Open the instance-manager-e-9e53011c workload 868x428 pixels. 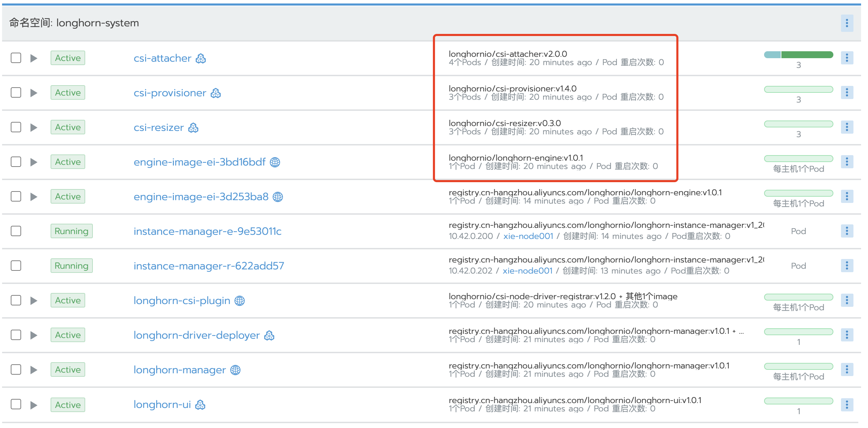pyautogui.click(x=208, y=231)
